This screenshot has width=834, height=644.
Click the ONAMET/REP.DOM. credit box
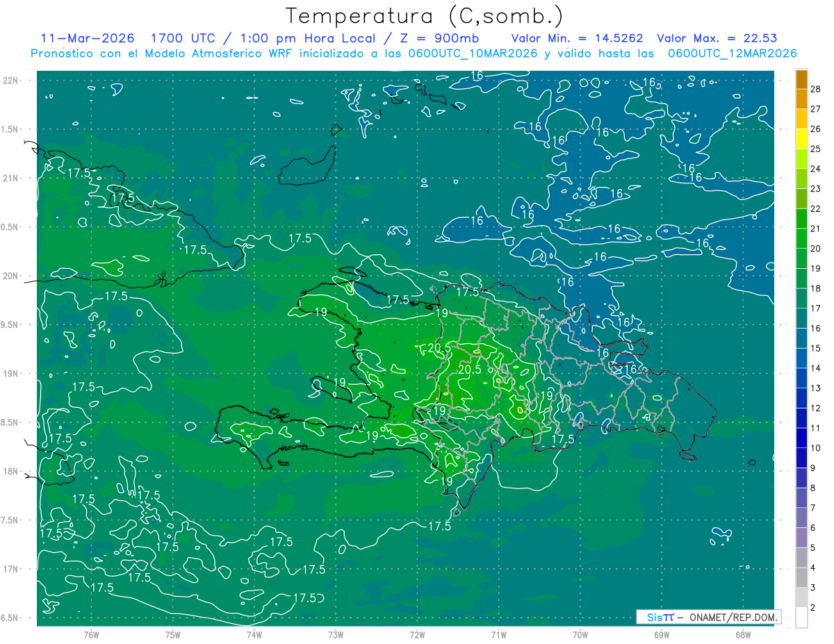click(x=709, y=617)
